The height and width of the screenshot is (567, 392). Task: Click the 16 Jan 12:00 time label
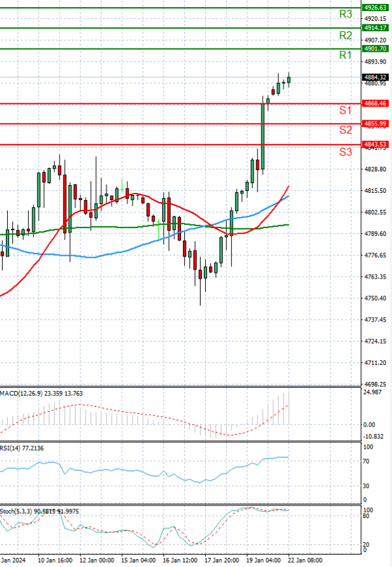(x=180, y=560)
